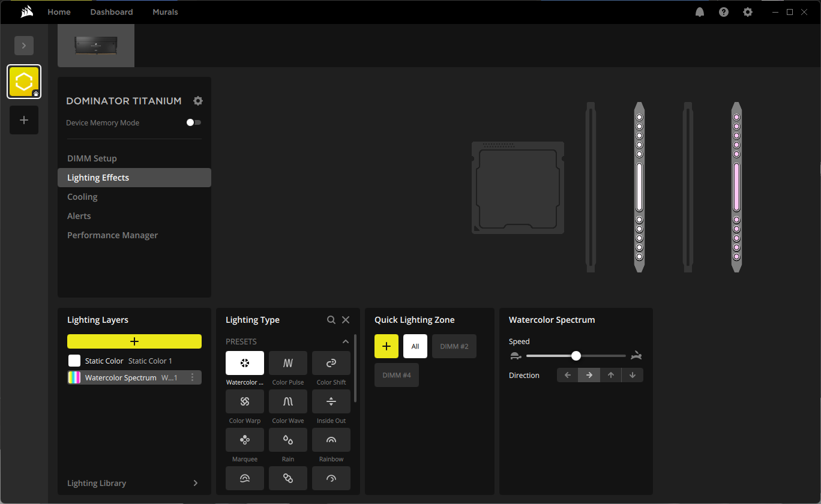Select Watercolor Spectrum preset icon
821x504 pixels.
245,363
